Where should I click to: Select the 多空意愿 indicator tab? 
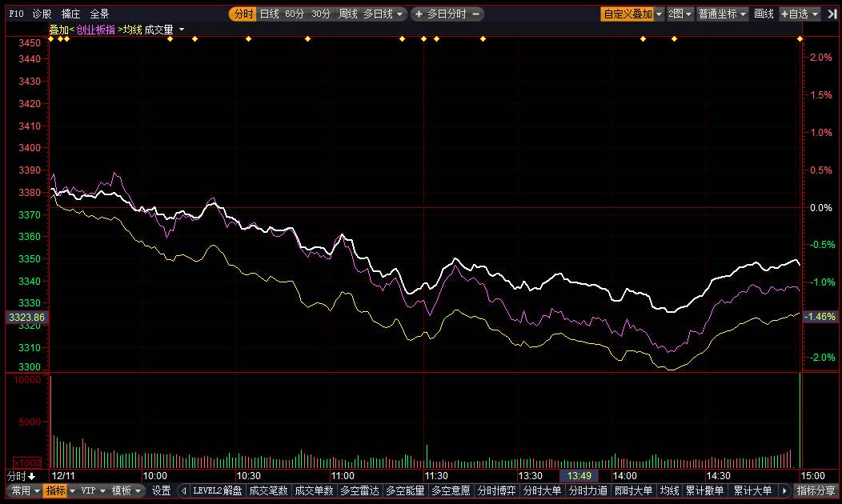451,490
